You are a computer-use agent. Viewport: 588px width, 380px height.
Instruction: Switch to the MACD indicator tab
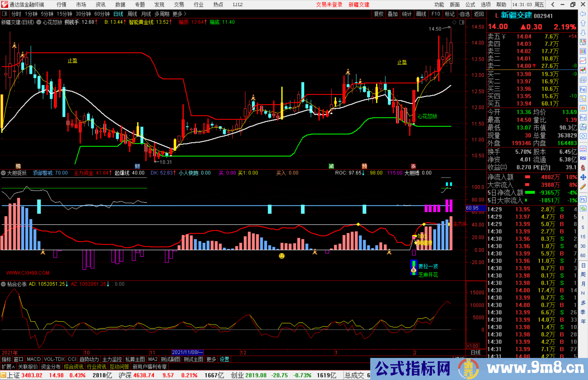pos(33,359)
